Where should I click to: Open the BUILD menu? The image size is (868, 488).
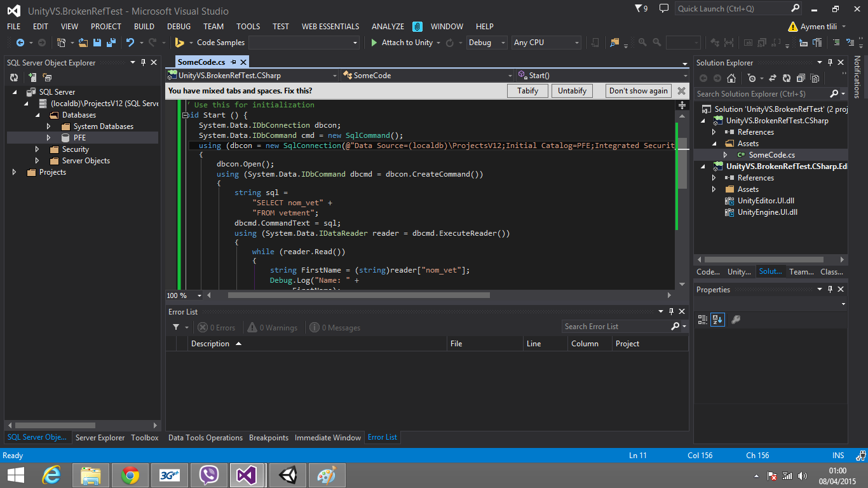(x=144, y=27)
